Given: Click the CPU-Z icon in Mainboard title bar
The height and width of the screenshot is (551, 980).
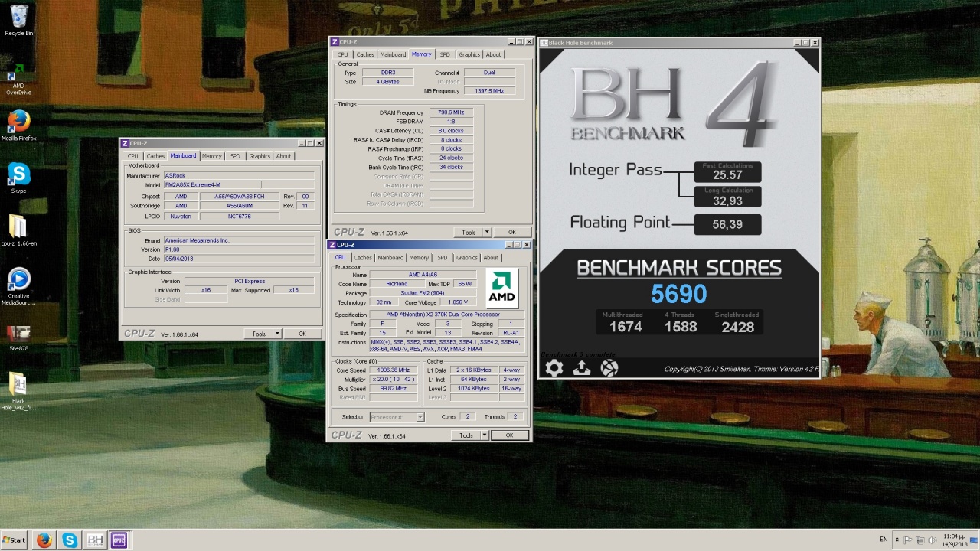Looking at the screenshot, I should (125, 143).
